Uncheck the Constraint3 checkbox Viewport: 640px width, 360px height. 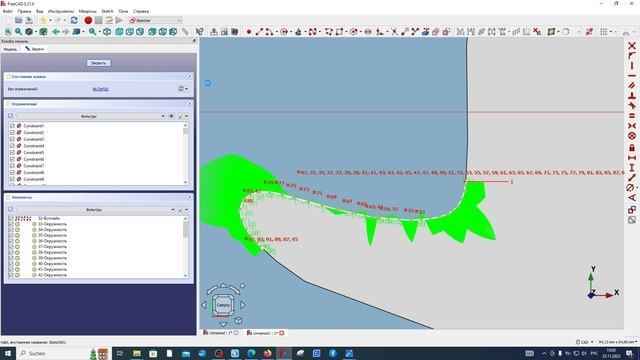coord(12,139)
